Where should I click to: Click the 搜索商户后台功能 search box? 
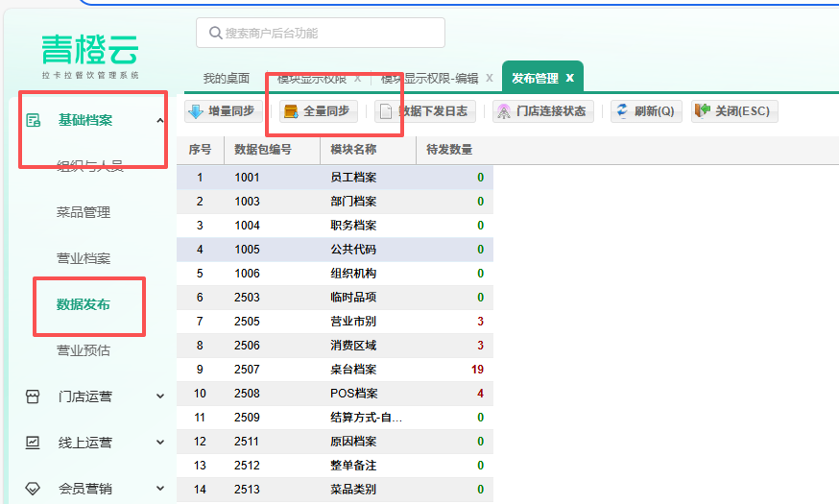click(321, 33)
